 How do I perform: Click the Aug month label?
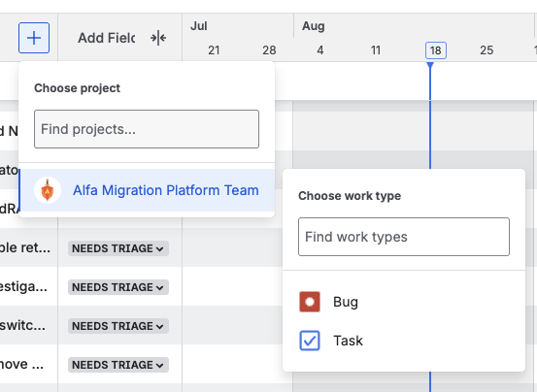click(x=314, y=26)
